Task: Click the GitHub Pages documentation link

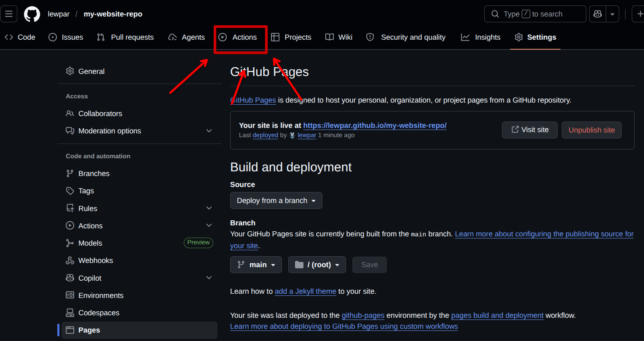Action: pyautogui.click(x=253, y=100)
